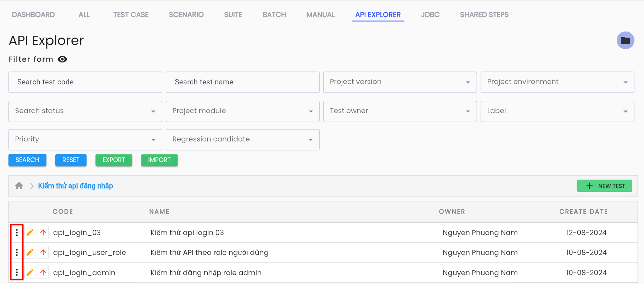Click the blue Search button
This screenshot has height=284, width=644.
[x=27, y=160]
